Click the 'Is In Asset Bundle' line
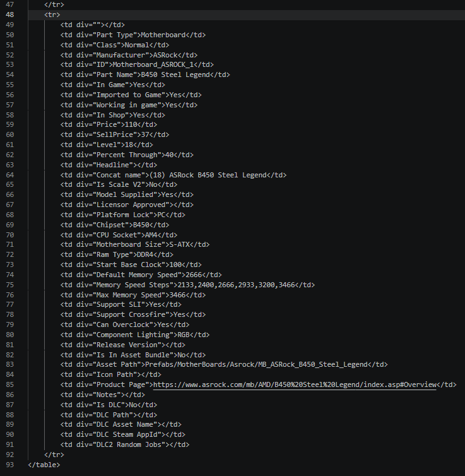Screen dimensions: 465x476 pyautogui.click(x=133, y=355)
